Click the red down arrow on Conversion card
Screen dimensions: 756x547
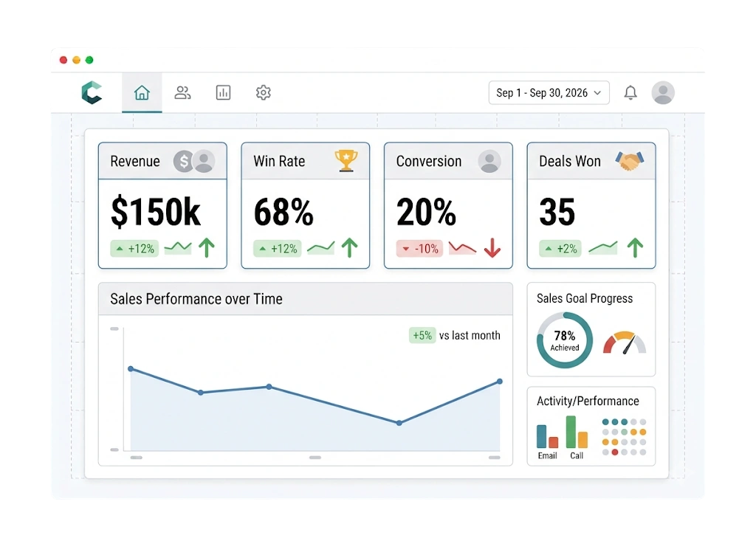point(492,248)
